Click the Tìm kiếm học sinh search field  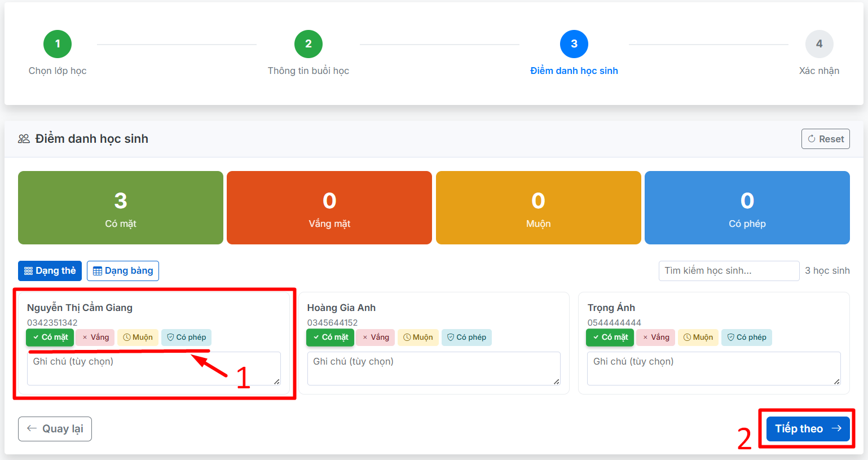728,271
